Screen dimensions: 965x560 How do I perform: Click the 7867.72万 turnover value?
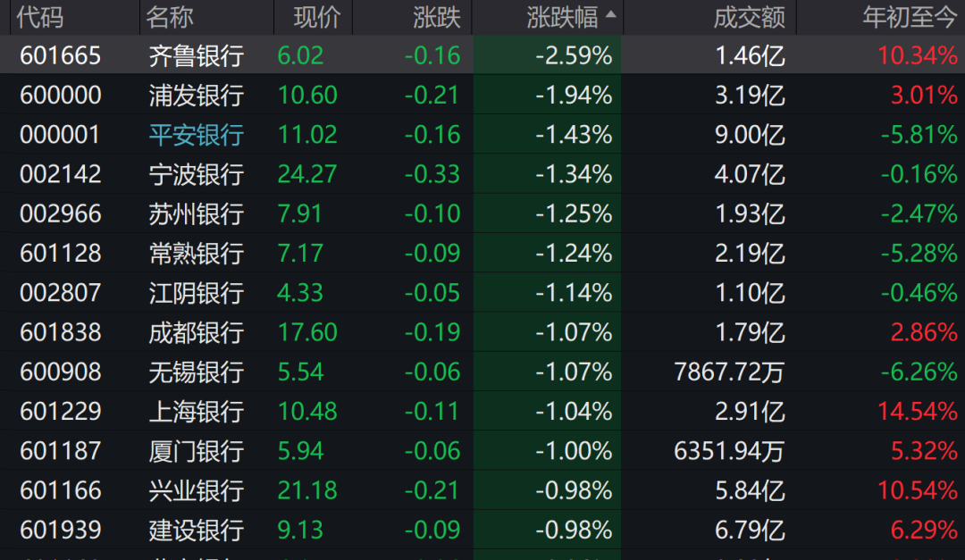[729, 372]
